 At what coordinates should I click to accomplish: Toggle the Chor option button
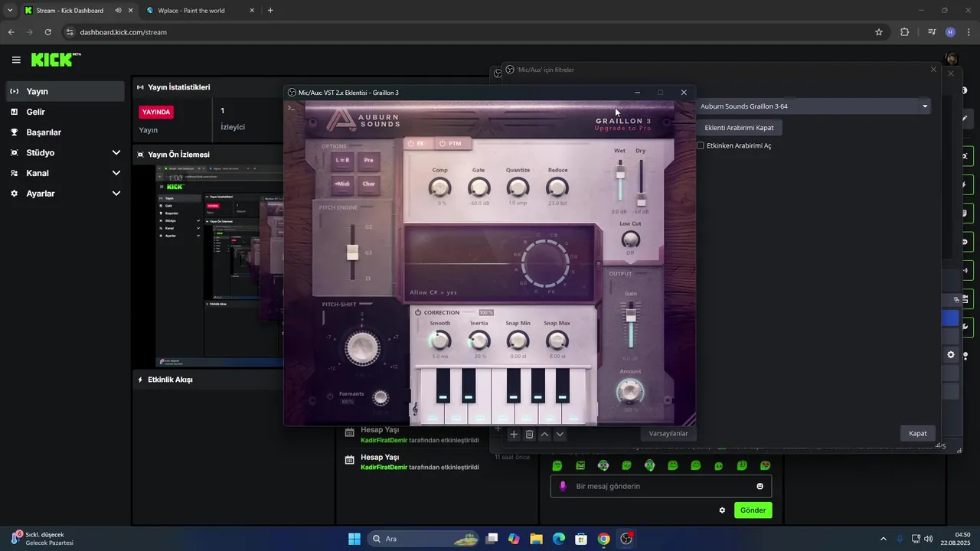click(369, 184)
